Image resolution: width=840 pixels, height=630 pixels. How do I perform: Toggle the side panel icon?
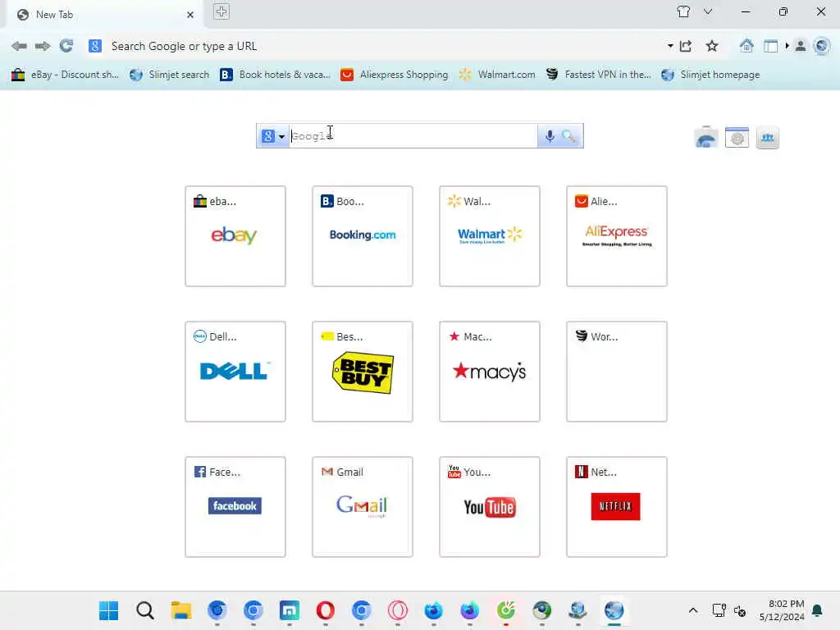770,47
